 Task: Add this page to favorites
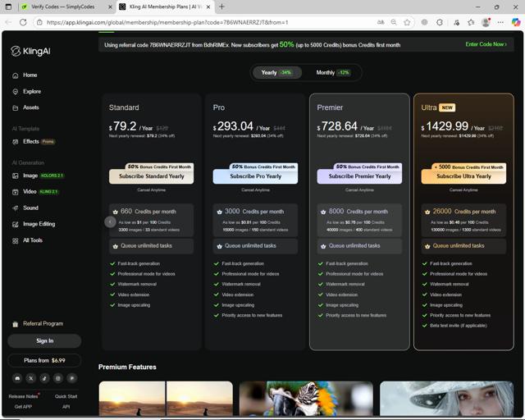[x=407, y=22]
